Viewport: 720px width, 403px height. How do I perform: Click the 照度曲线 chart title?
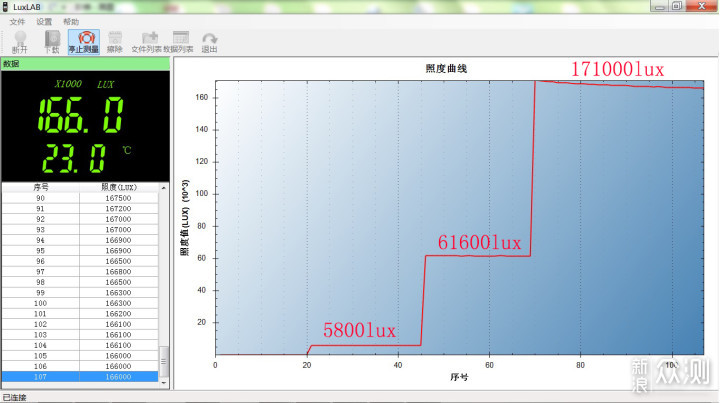click(446, 69)
